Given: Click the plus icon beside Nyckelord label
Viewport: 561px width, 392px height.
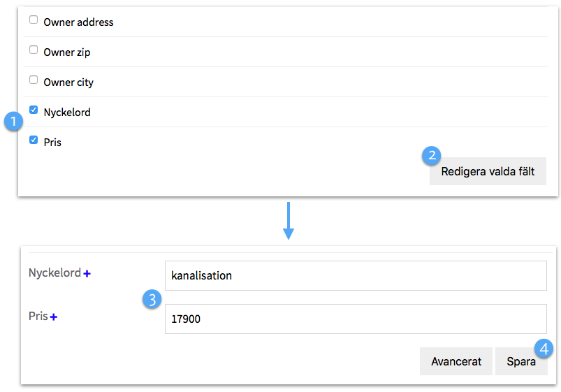Looking at the screenshot, I should click(87, 274).
